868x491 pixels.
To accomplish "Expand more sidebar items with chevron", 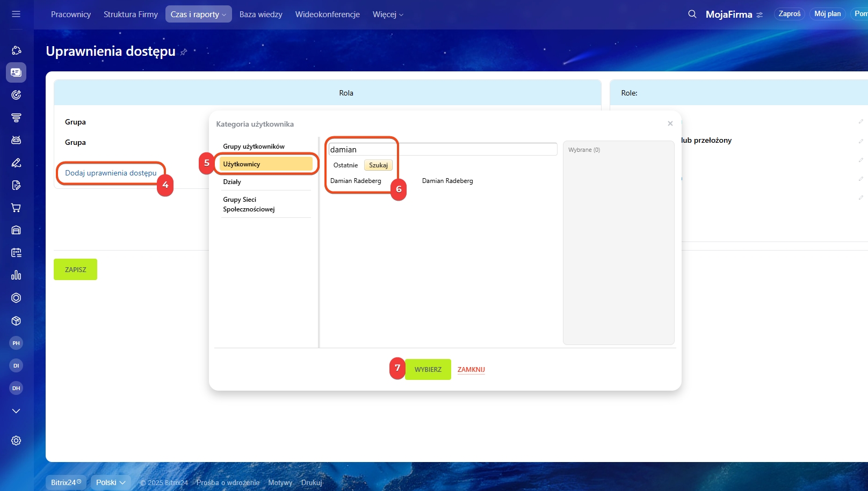I will [x=16, y=411].
